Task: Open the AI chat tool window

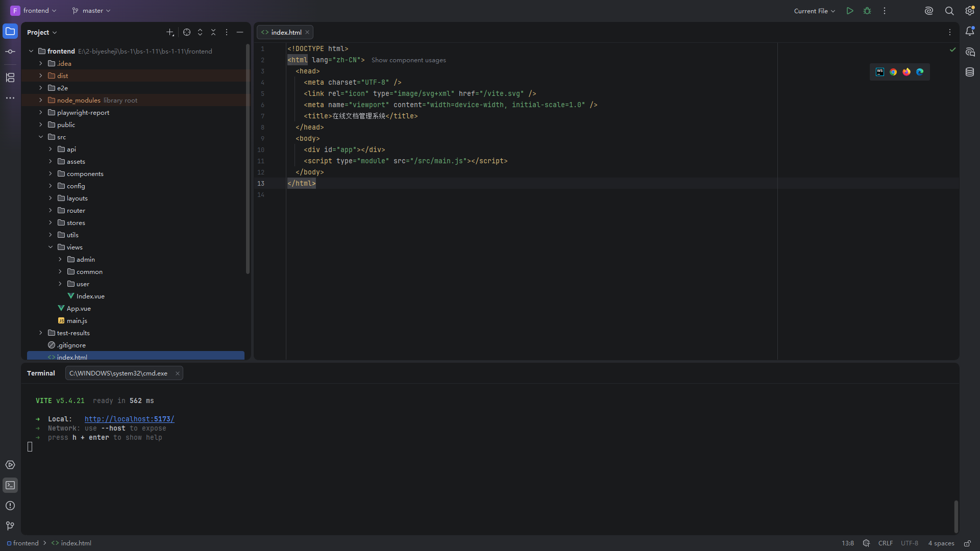Action: click(970, 52)
